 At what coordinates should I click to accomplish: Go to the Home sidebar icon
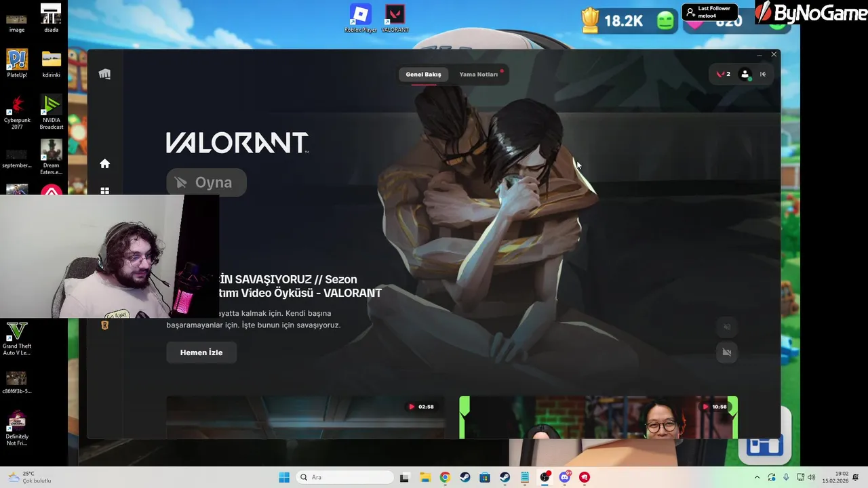click(104, 163)
